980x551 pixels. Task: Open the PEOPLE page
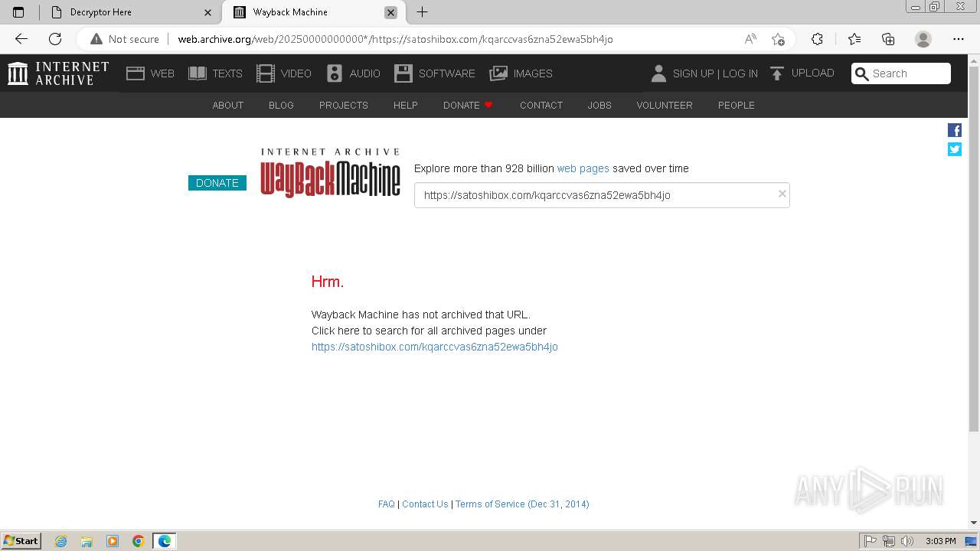click(737, 105)
